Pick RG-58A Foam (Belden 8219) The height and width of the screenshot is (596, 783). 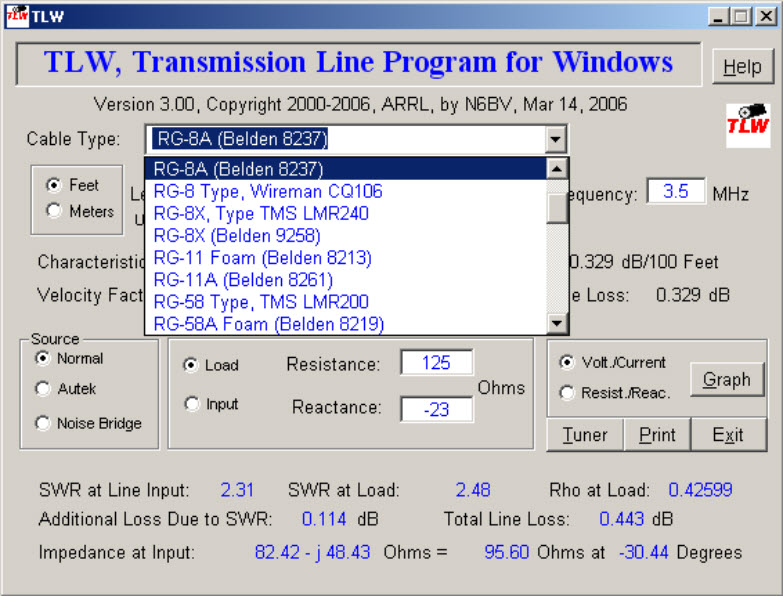point(345,324)
